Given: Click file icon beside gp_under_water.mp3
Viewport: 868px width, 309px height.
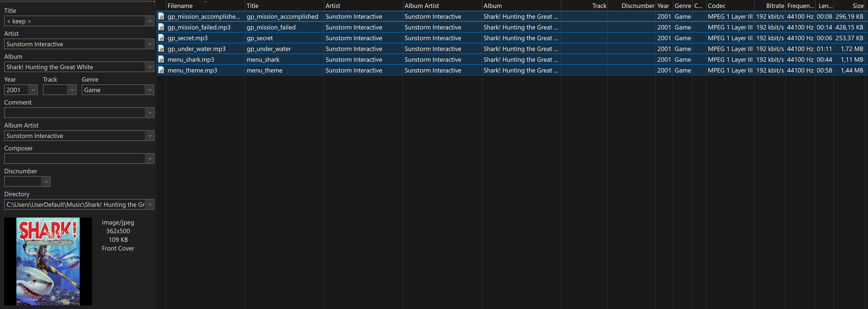Looking at the screenshot, I should [x=161, y=49].
